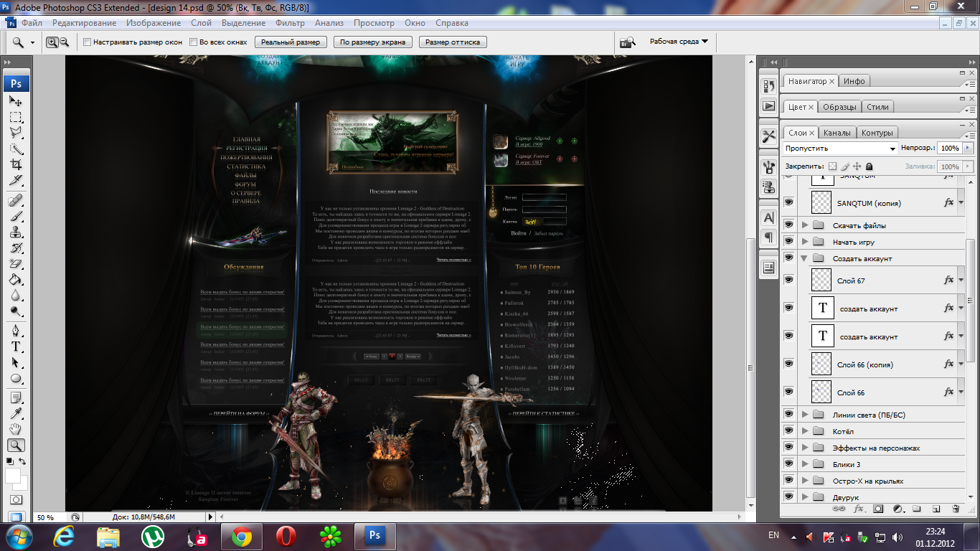This screenshot has height=551, width=980.
Task: Select the Move tool
Action: pyautogui.click(x=16, y=101)
